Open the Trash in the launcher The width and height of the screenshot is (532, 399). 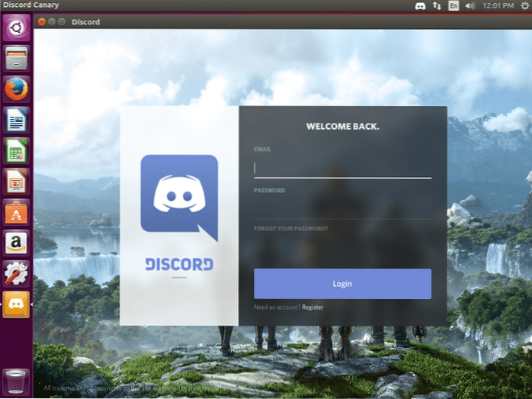[x=16, y=381]
